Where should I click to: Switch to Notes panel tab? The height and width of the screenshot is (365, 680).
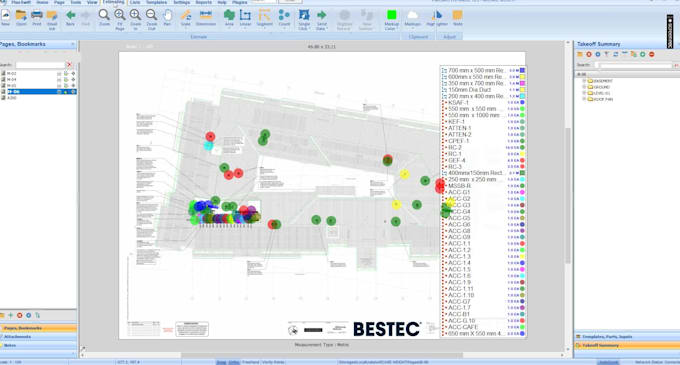tap(38, 345)
